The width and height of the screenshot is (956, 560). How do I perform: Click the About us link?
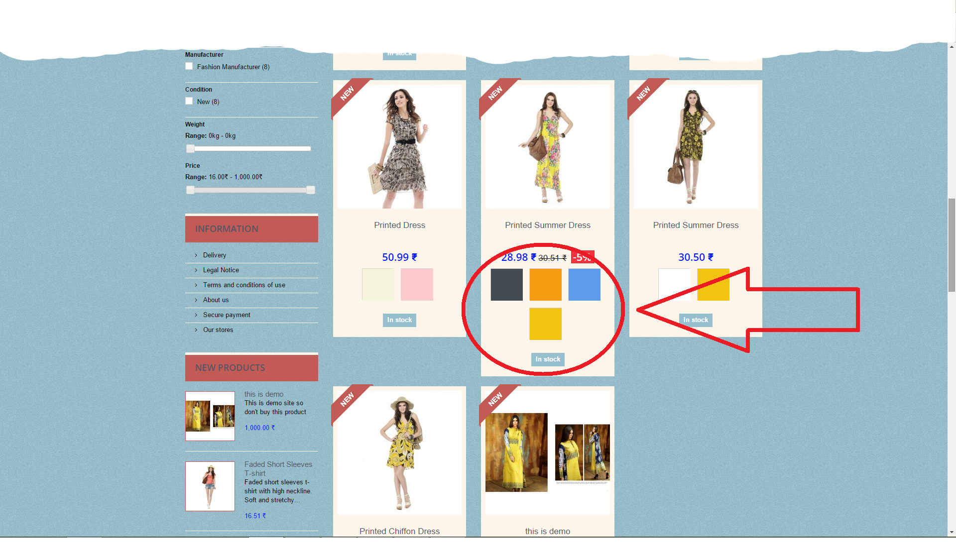(x=216, y=300)
